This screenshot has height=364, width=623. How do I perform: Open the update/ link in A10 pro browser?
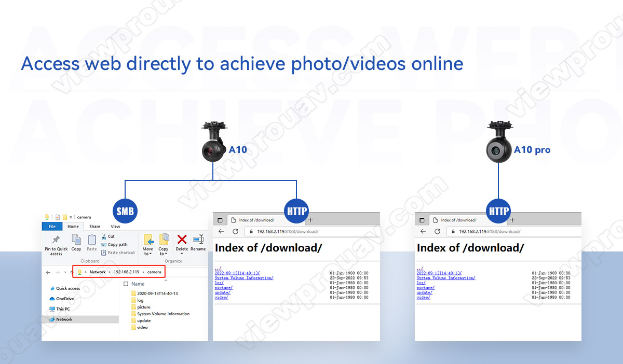(425, 292)
